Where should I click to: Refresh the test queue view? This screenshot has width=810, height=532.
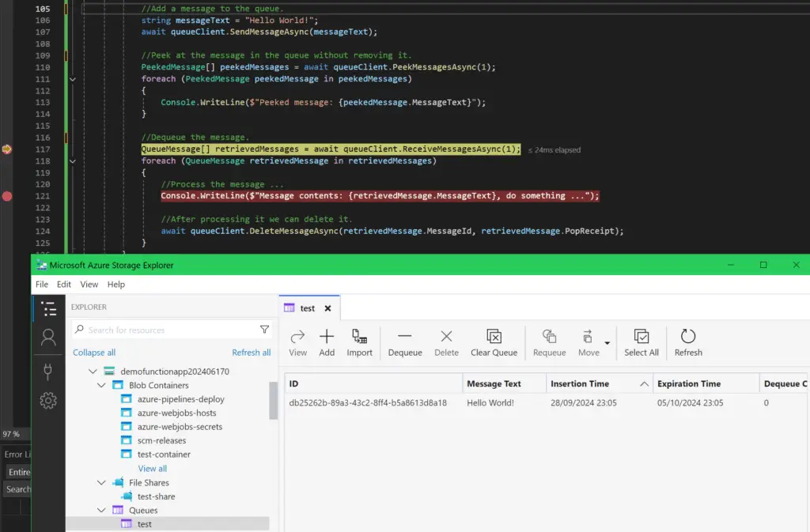click(687, 341)
